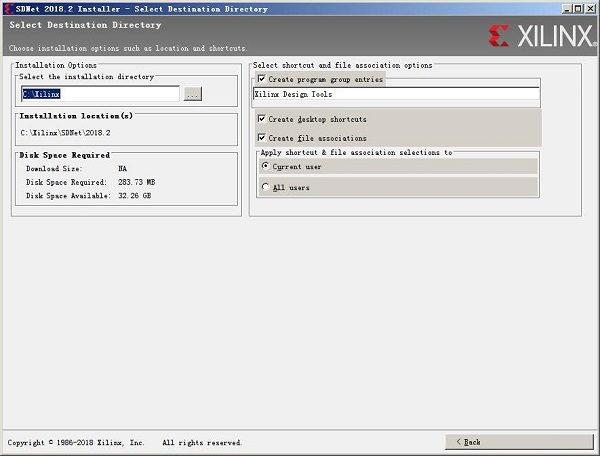Viewport: 600px width, 456px height.
Task: Click the installation location path C:\Xilinx\SDNet\2018.2
Action: click(65, 133)
